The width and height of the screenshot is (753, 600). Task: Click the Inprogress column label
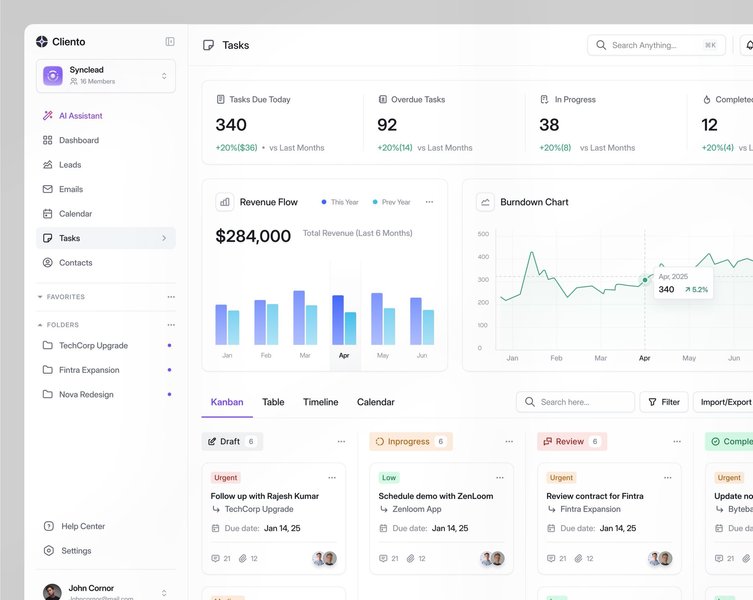pyautogui.click(x=411, y=441)
